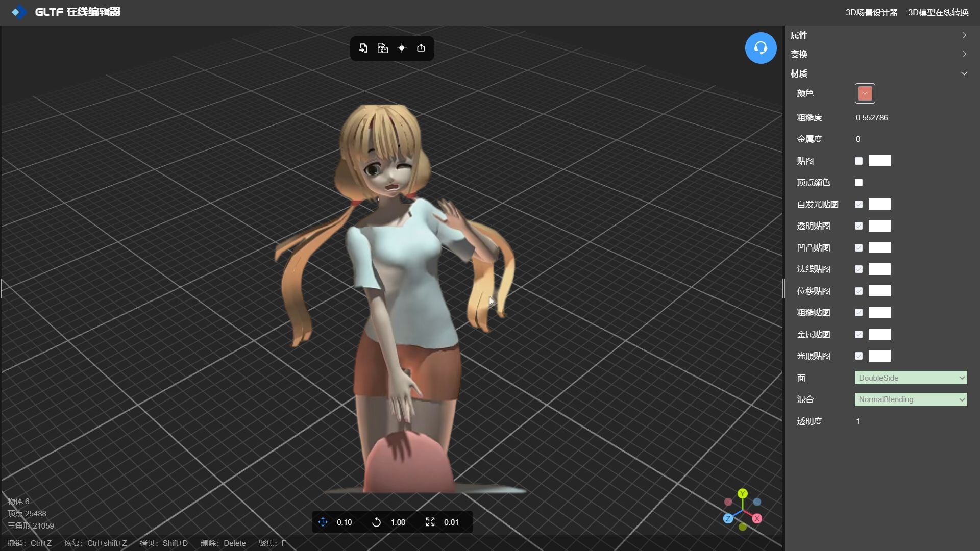Expand the 属性 panel section
This screenshot has width=980, height=551.
click(x=878, y=35)
